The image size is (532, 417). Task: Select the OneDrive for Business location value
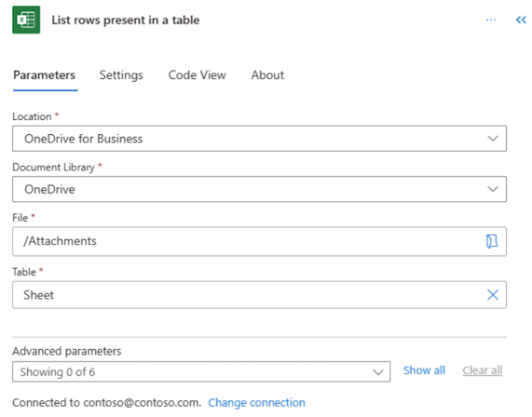pos(84,139)
